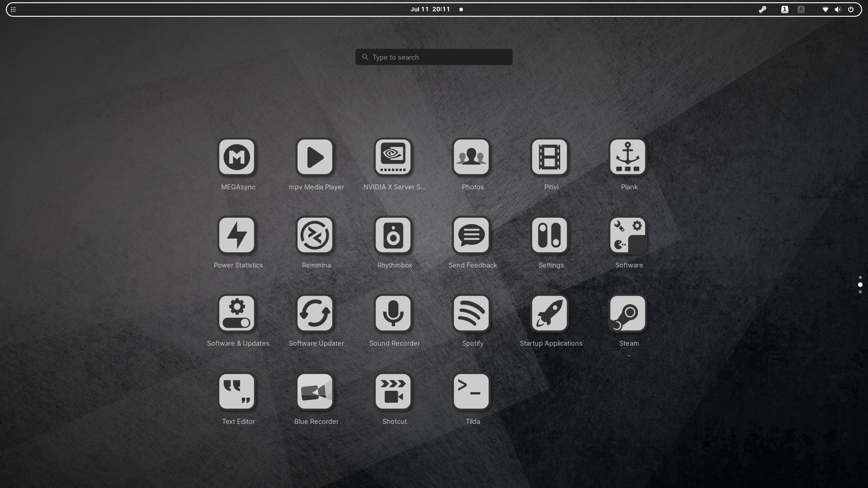Viewport: 868px width, 488px height.
Task: Click the magnifier icon in search box
Action: [x=365, y=57]
